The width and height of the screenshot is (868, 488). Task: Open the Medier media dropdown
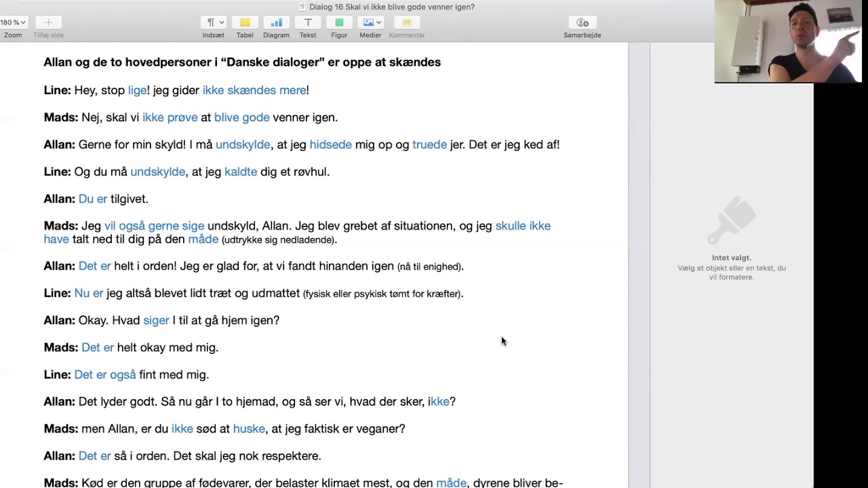[x=370, y=22]
